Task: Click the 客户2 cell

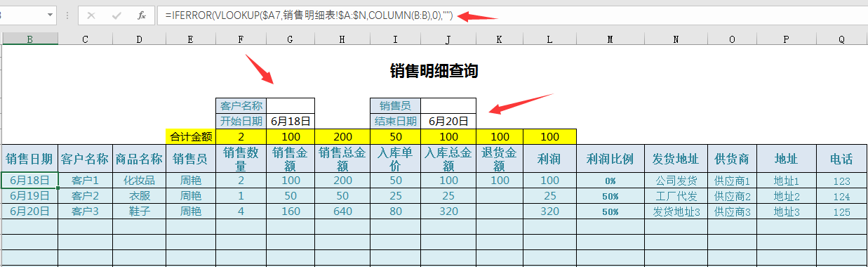Action: coord(85,195)
